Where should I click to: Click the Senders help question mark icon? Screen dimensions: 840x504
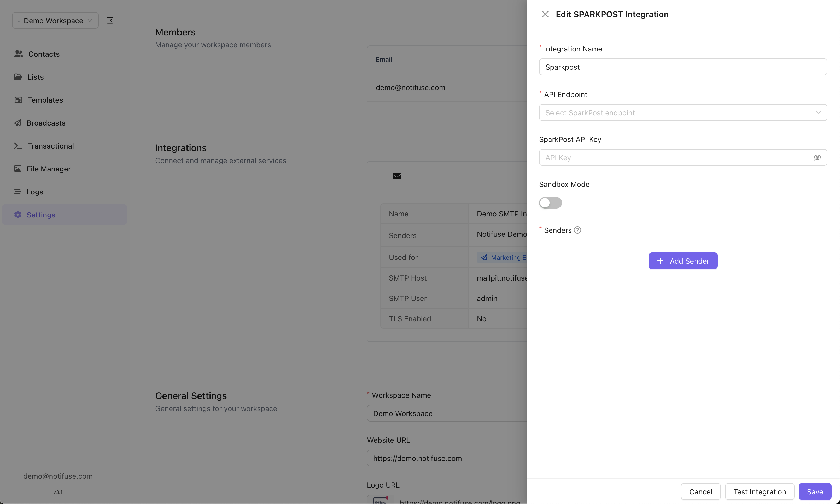point(577,230)
